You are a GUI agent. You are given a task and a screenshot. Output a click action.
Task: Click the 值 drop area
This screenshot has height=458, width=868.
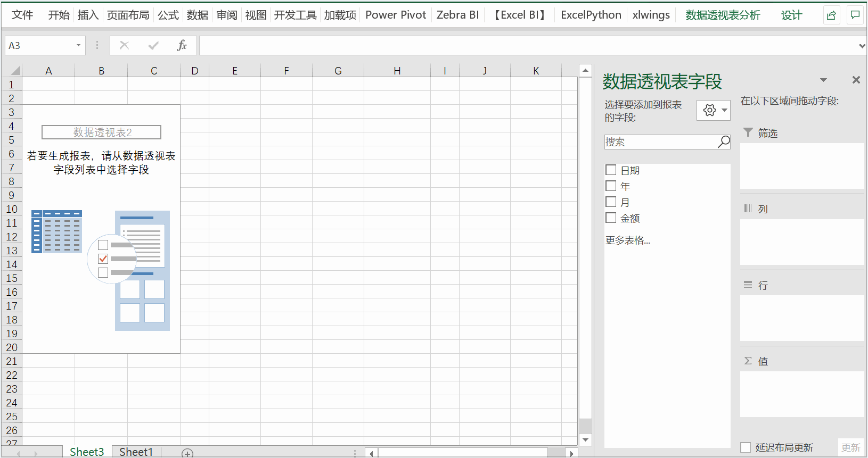[x=802, y=394]
